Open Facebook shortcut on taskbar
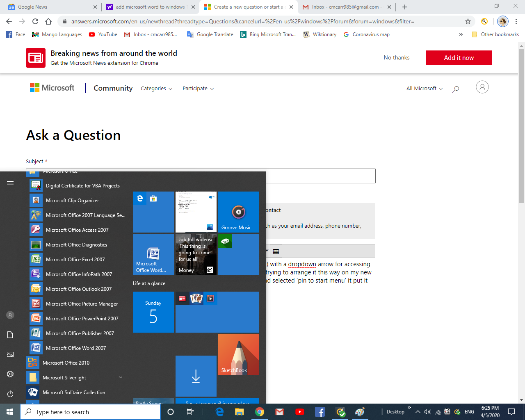The height and width of the screenshot is (420, 525). [320, 412]
